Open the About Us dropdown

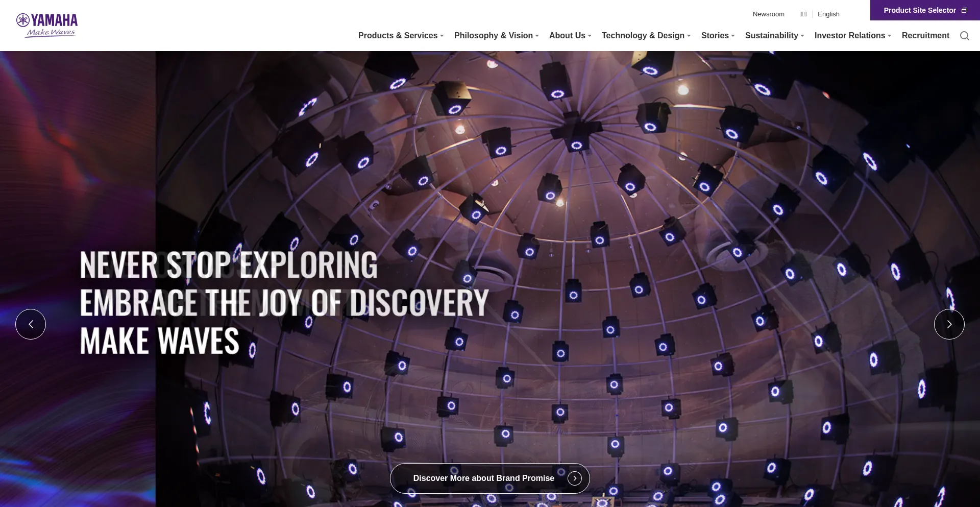[570, 36]
